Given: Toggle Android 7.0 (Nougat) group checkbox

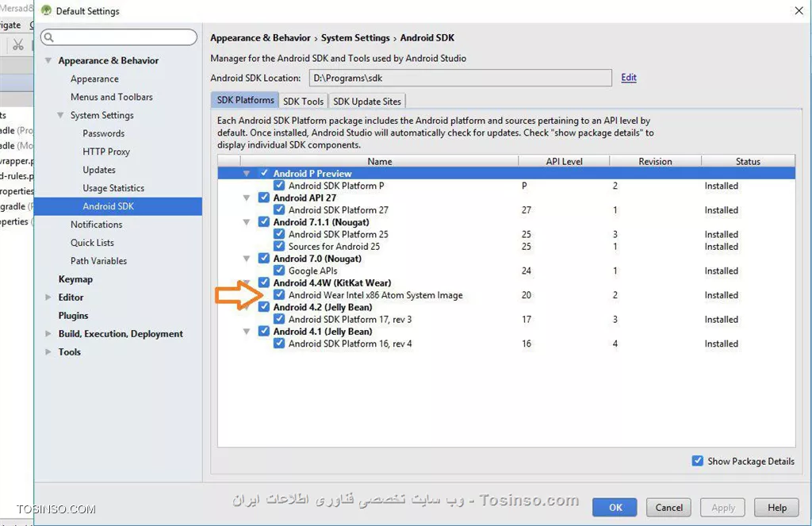Looking at the screenshot, I should (264, 258).
